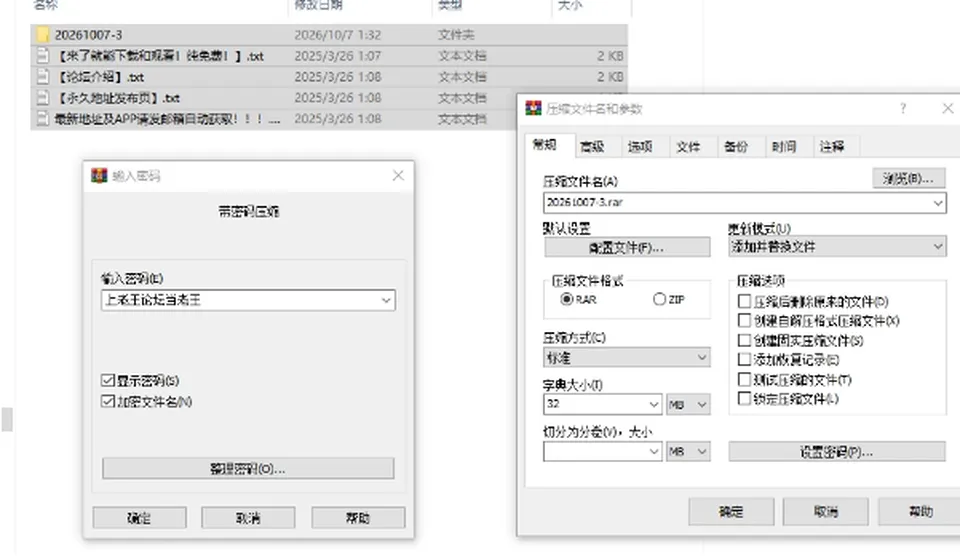Image resolution: width=960 pixels, height=556 pixels.
Task: Enable 压缩后删除原来的文件 option
Action: (x=744, y=301)
